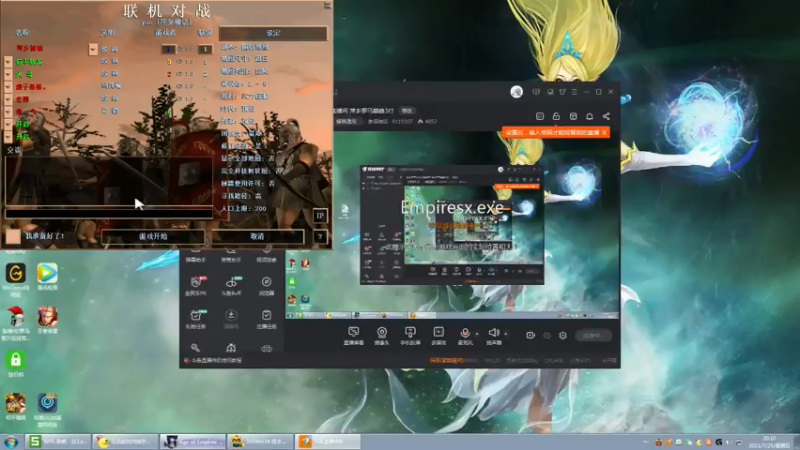Click 修改 to edit the stream title
This screenshot has height=450, width=800.
pyautogui.click(x=407, y=110)
